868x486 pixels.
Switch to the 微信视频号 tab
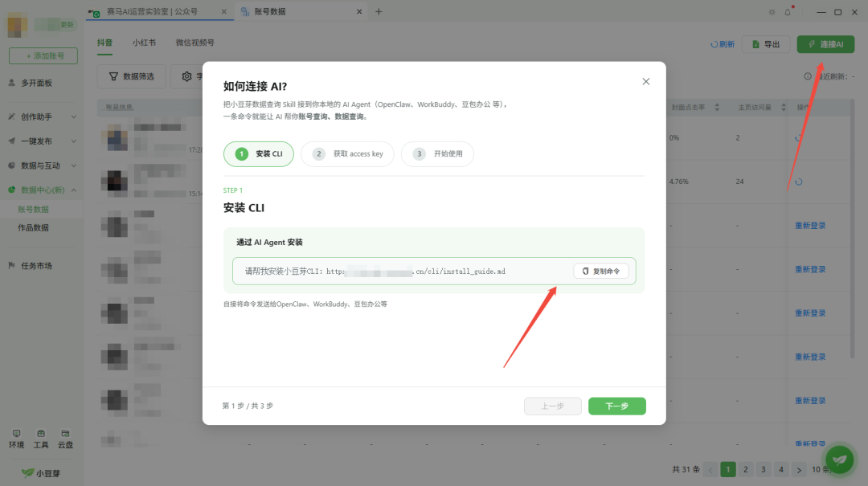(x=194, y=43)
